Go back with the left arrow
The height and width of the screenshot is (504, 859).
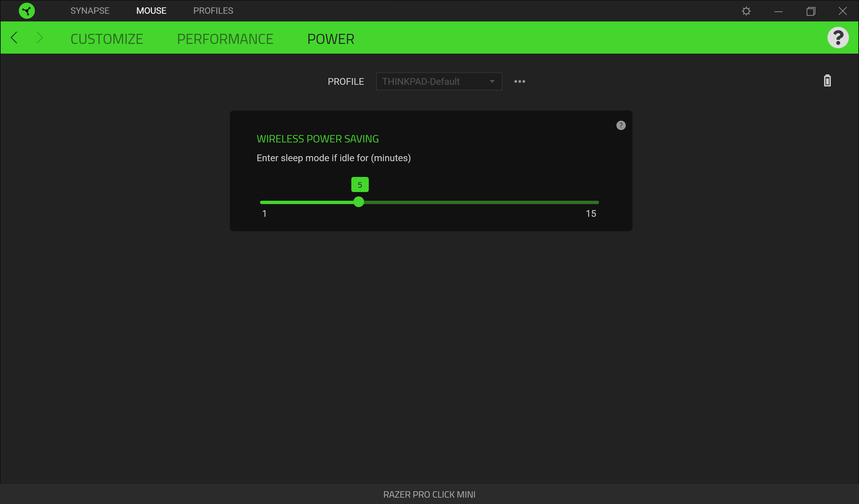click(x=14, y=38)
